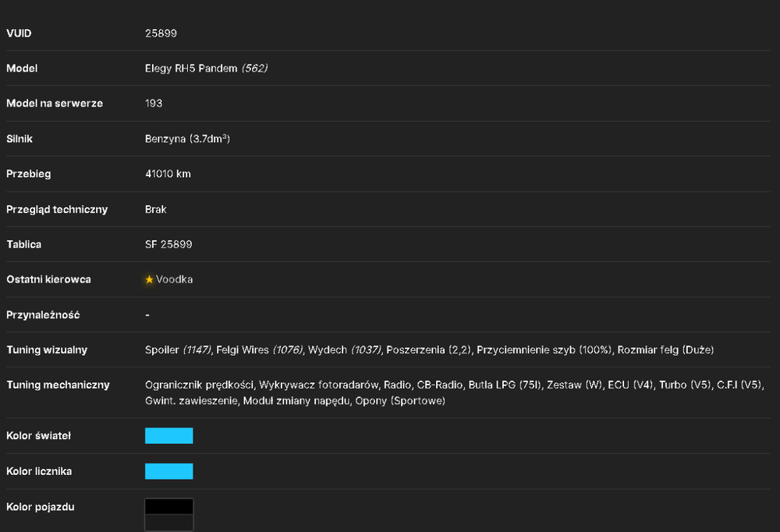Click the Felgi Wires (1076) entry
The width and height of the screenshot is (780, 532).
coord(260,349)
